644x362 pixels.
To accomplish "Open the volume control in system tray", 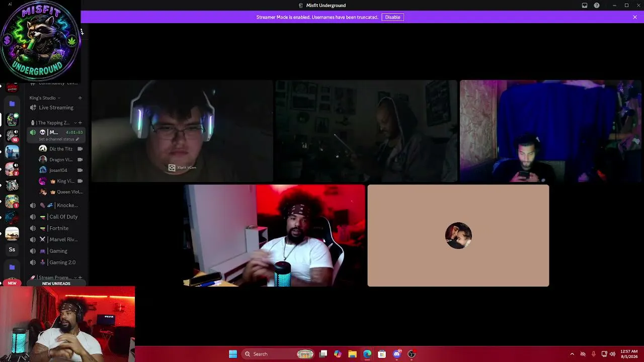I will pyautogui.click(x=612, y=354).
